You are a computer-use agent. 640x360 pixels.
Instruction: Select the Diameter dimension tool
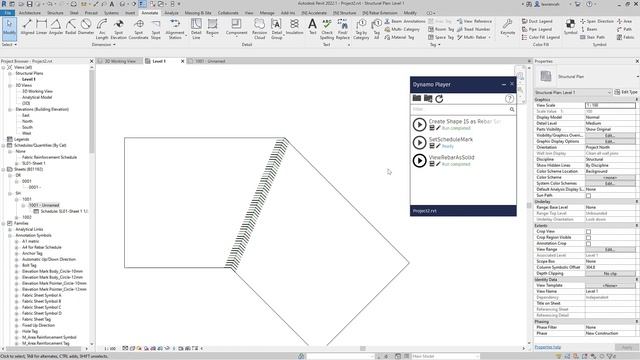(86, 27)
